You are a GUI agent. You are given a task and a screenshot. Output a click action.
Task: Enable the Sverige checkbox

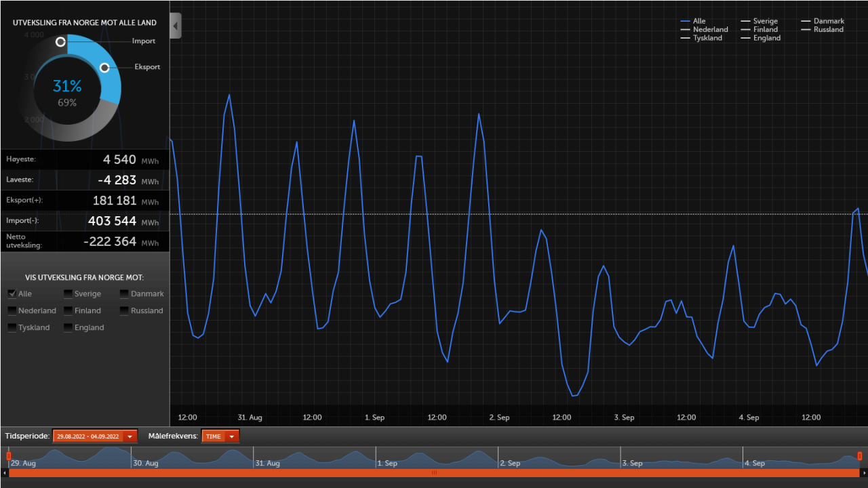67,293
